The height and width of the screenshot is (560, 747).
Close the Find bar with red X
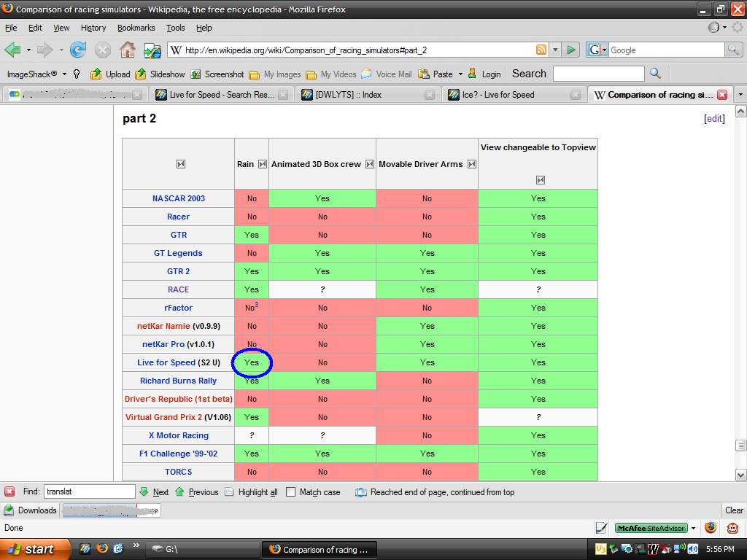point(9,491)
